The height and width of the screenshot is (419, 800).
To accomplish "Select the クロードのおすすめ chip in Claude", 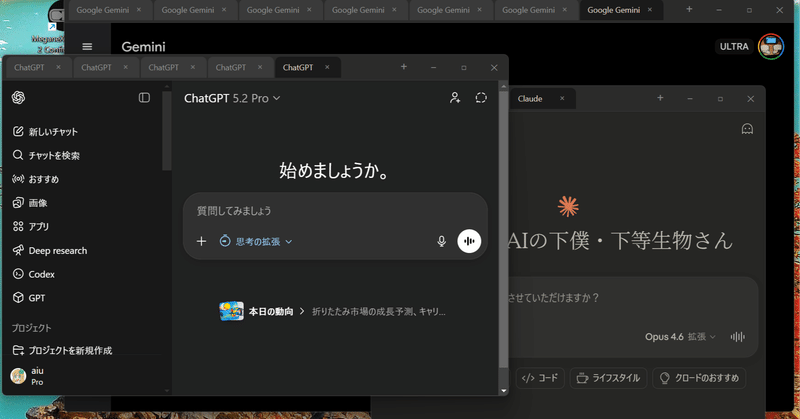I will pyautogui.click(x=699, y=378).
